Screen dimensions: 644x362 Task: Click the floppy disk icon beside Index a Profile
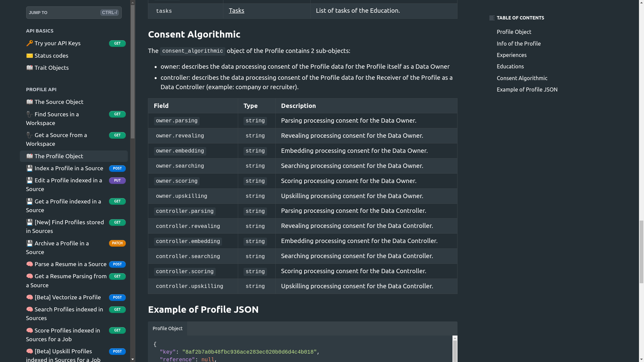(x=30, y=168)
